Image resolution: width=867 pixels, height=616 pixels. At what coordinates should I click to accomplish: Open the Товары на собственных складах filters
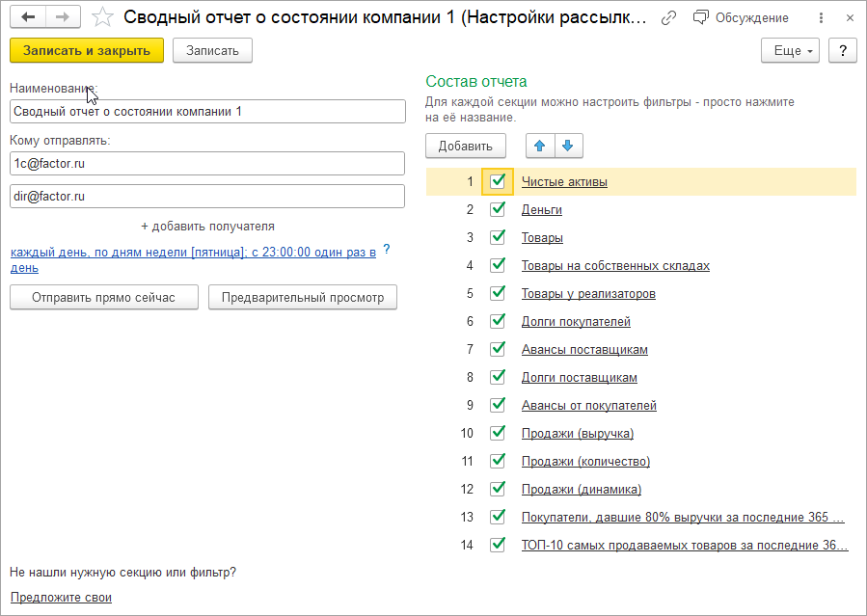pyautogui.click(x=615, y=265)
